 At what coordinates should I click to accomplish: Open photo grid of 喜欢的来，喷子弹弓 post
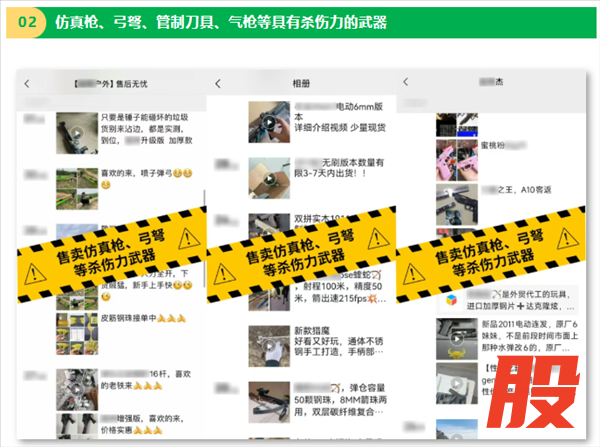click(77, 189)
